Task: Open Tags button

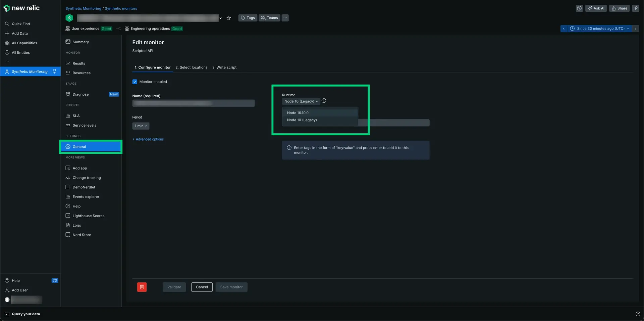Action: click(248, 18)
